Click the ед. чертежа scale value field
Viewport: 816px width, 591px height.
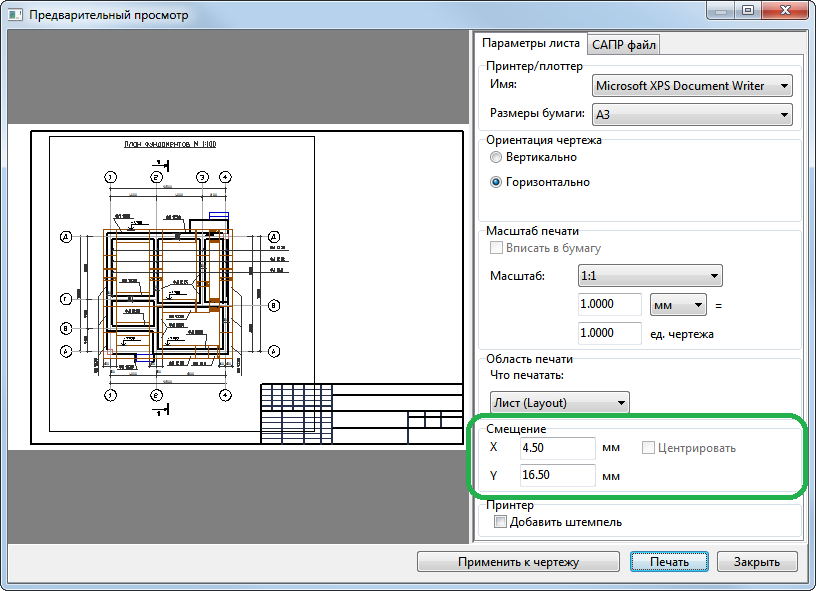(609, 333)
